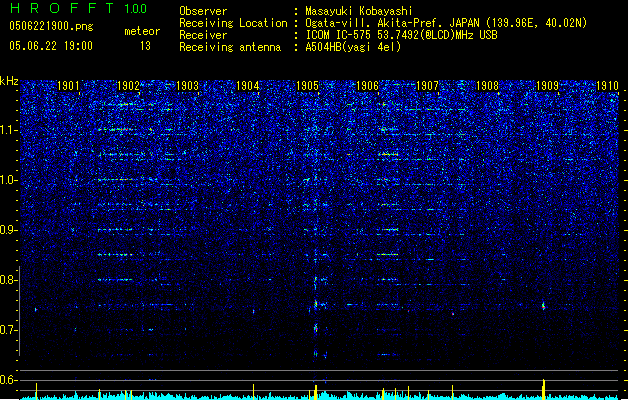Click the meteor count 13
The height and width of the screenshot is (400, 629).
pyautogui.click(x=145, y=46)
